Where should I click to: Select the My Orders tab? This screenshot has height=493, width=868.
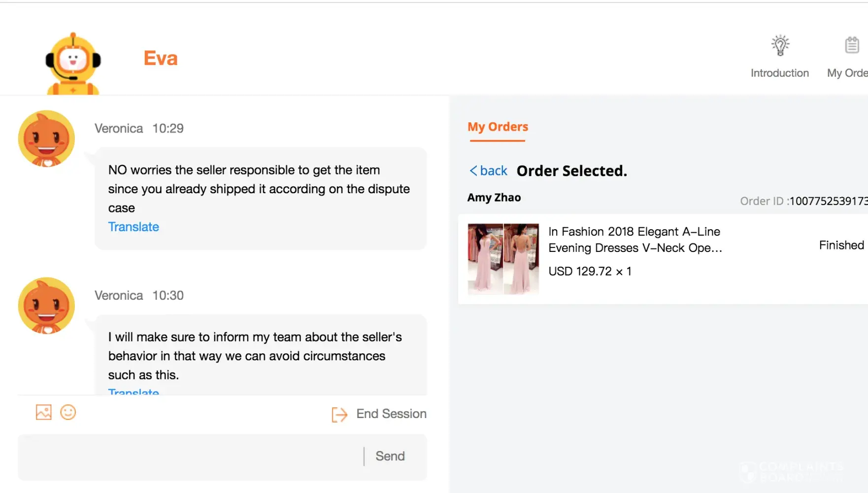[x=498, y=127]
